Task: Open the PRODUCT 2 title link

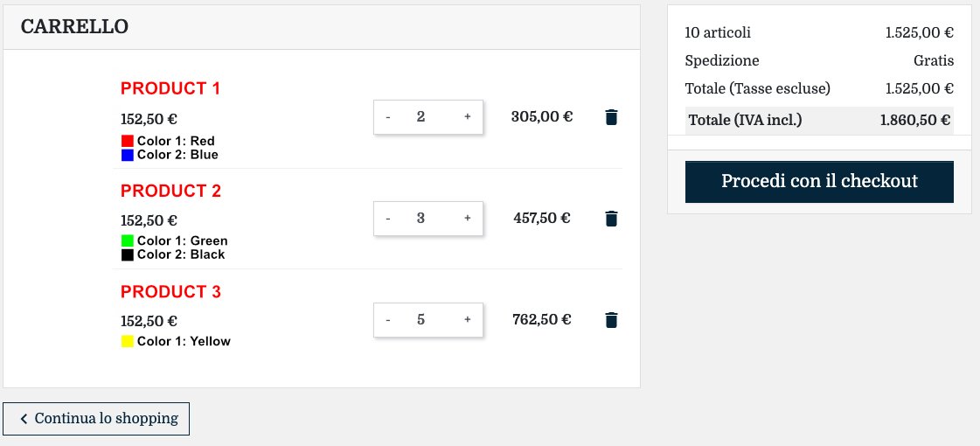Action: 170,191
